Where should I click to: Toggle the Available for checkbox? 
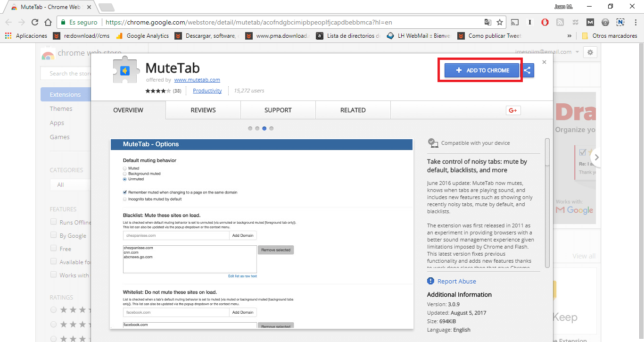pyautogui.click(x=53, y=262)
